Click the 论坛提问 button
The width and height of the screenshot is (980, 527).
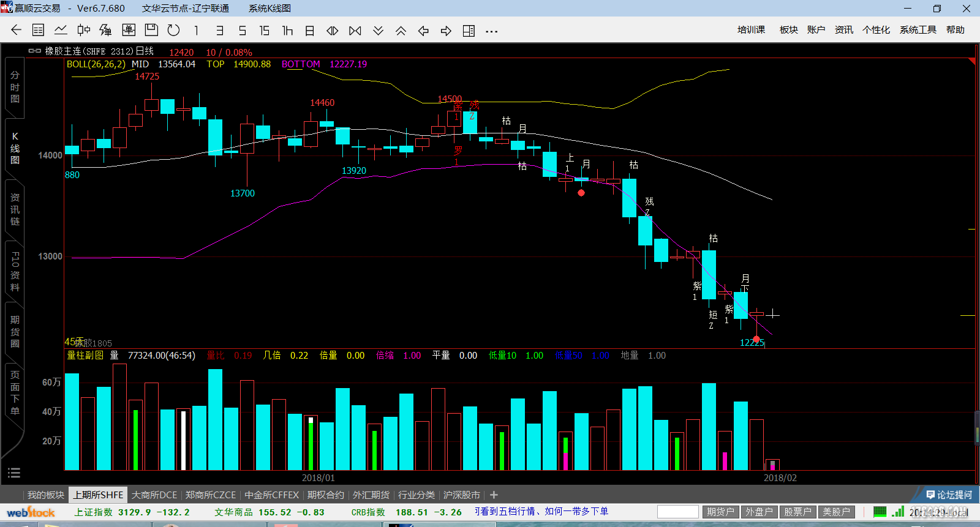click(x=949, y=495)
